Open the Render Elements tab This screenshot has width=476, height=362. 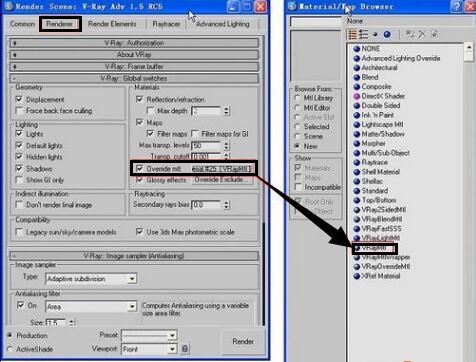(x=112, y=24)
